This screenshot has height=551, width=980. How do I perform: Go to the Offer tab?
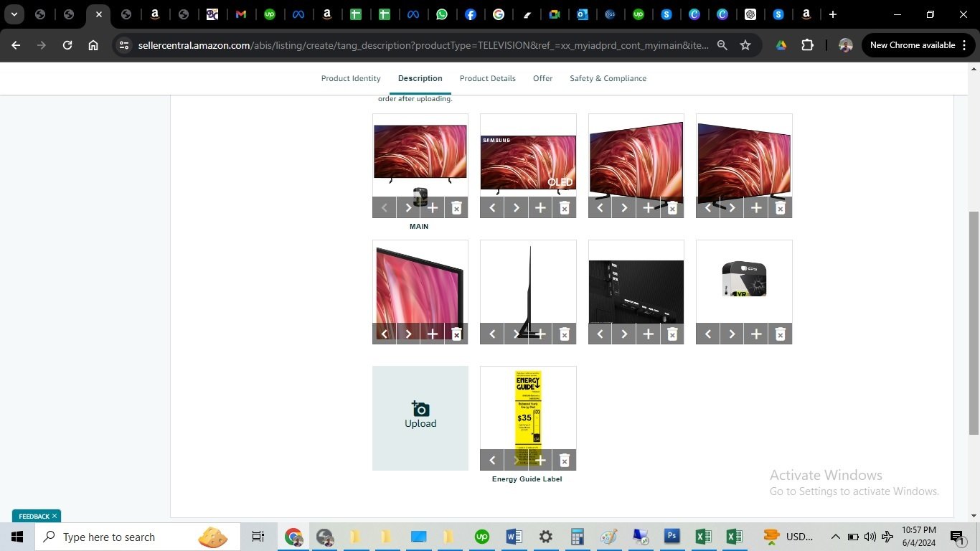542,78
